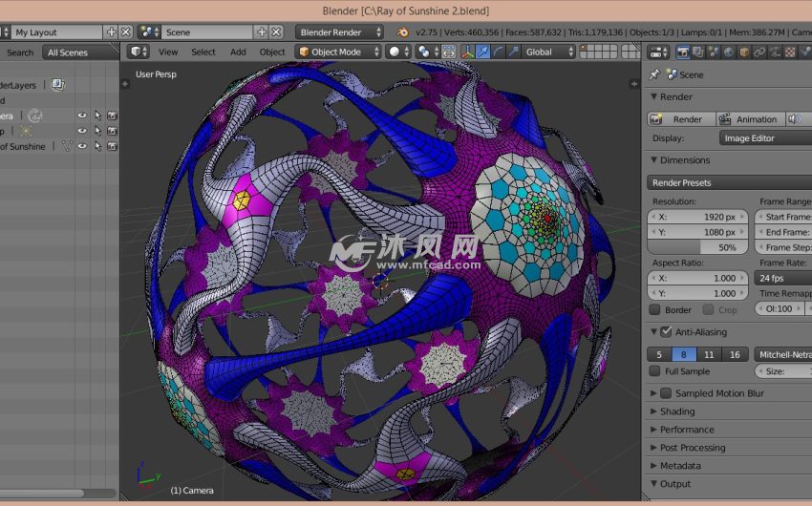This screenshot has height=506, width=812.
Task: Click the translate manipulator arrow icon
Action: pos(484,52)
